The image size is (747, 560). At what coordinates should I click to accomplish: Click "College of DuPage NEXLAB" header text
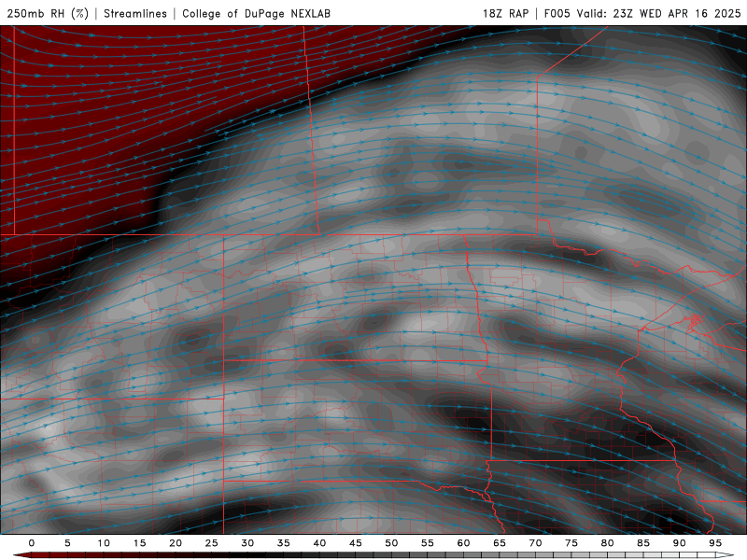click(x=256, y=13)
